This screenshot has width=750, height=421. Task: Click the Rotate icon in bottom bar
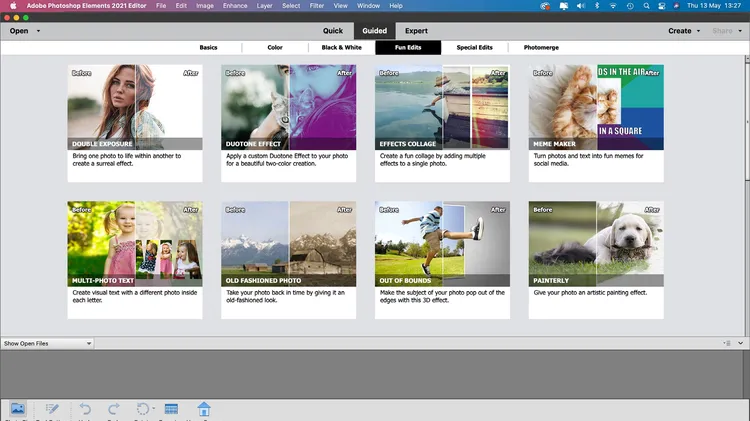(x=143, y=409)
